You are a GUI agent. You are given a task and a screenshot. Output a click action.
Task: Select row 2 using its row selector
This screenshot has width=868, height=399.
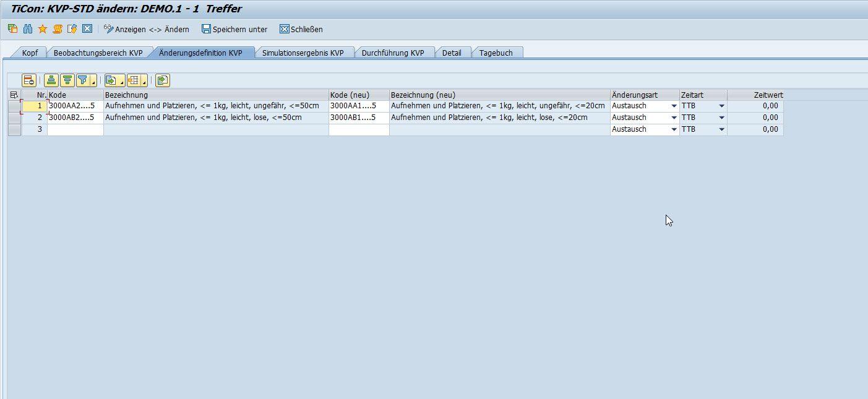click(14, 118)
